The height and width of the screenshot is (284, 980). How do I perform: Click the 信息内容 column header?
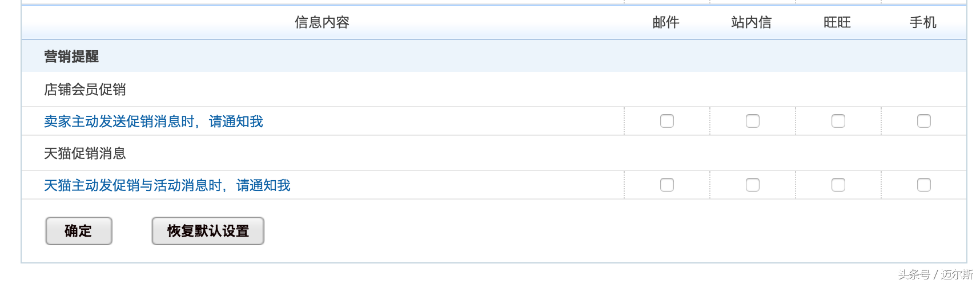point(322,22)
